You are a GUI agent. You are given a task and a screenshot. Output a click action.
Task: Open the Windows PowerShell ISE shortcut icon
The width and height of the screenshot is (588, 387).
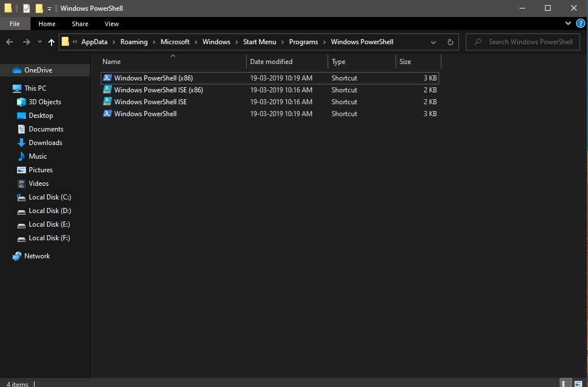(107, 102)
